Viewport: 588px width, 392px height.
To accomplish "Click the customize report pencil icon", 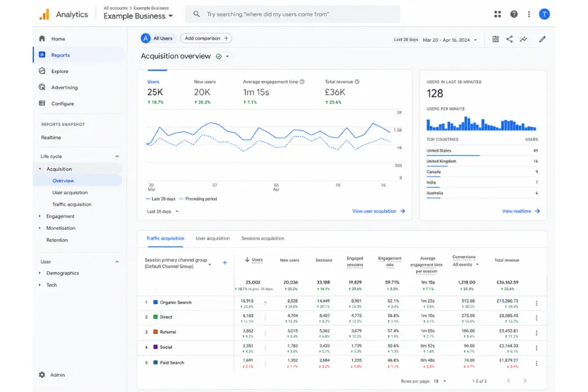I will click(x=542, y=39).
